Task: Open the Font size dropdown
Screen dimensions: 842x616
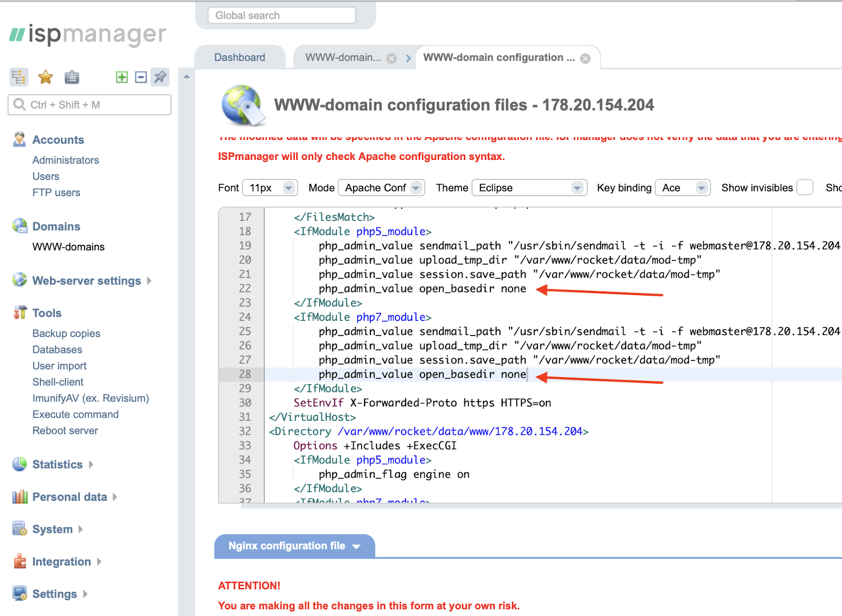Action: (270, 188)
